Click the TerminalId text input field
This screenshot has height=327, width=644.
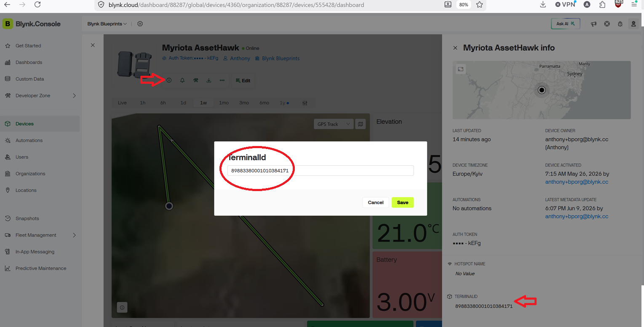pyautogui.click(x=321, y=170)
